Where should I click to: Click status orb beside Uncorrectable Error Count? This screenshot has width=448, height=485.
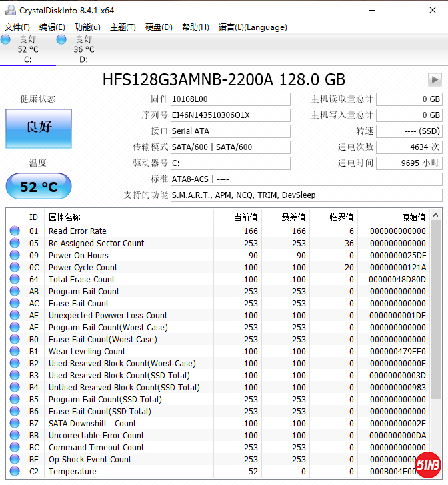[15, 436]
